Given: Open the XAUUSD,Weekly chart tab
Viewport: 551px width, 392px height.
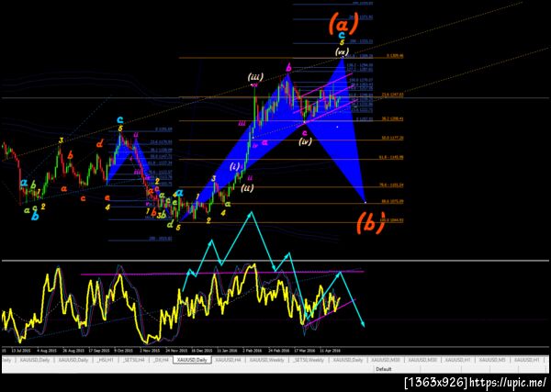Looking at the screenshot, I should [264, 360].
